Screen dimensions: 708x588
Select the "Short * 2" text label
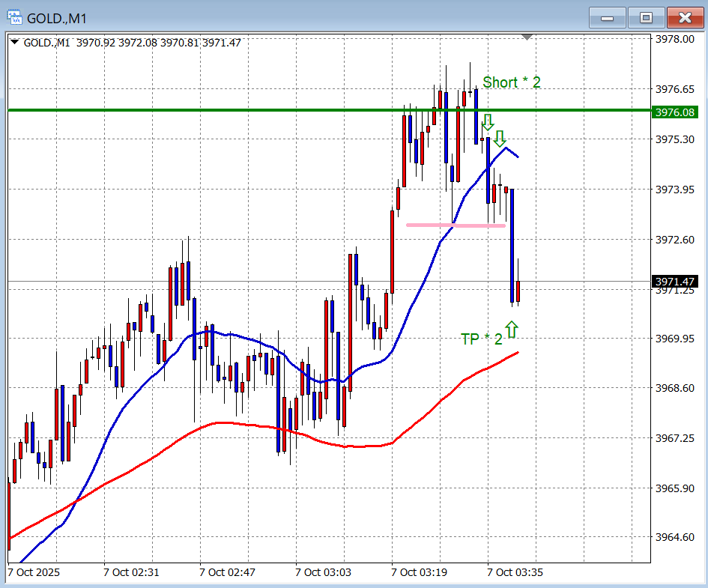tap(511, 82)
